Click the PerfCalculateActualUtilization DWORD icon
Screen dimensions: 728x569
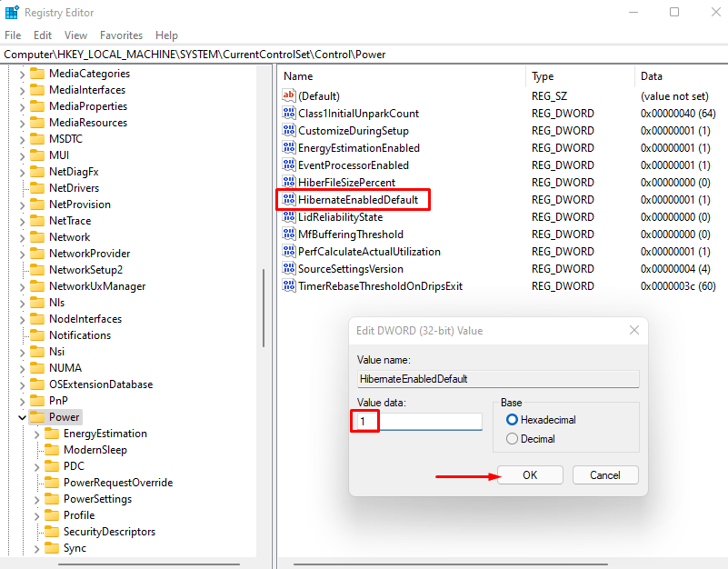click(x=288, y=251)
